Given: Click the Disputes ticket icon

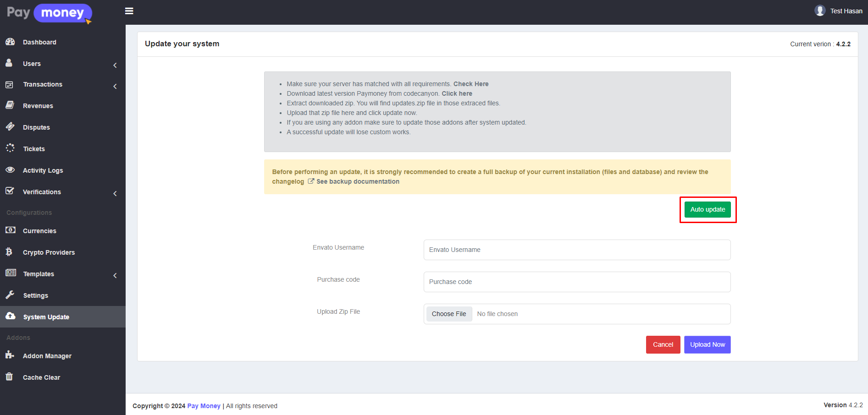Looking at the screenshot, I should 10,127.
